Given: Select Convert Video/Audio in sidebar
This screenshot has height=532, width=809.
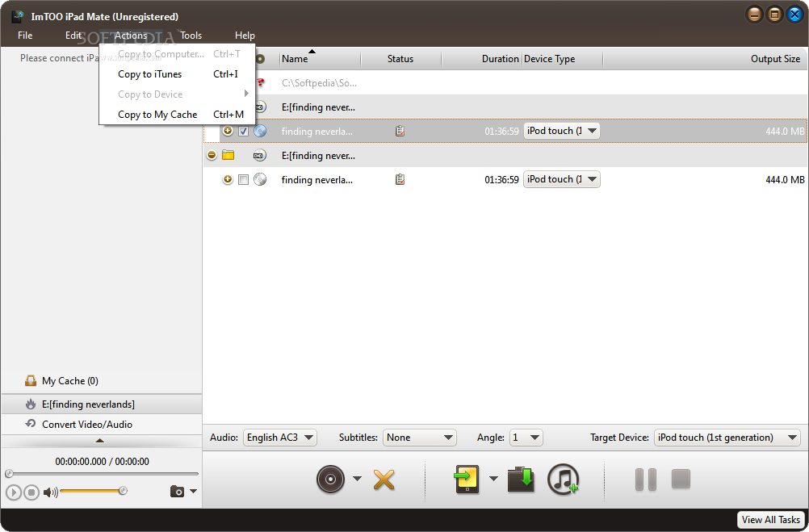Looking at the screenshot, I should (x=101, y=424).
